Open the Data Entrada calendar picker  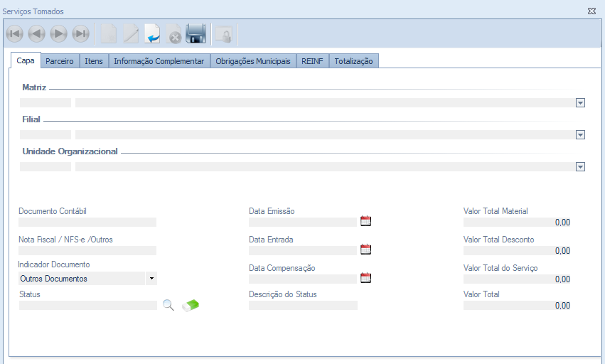(365, 250)
